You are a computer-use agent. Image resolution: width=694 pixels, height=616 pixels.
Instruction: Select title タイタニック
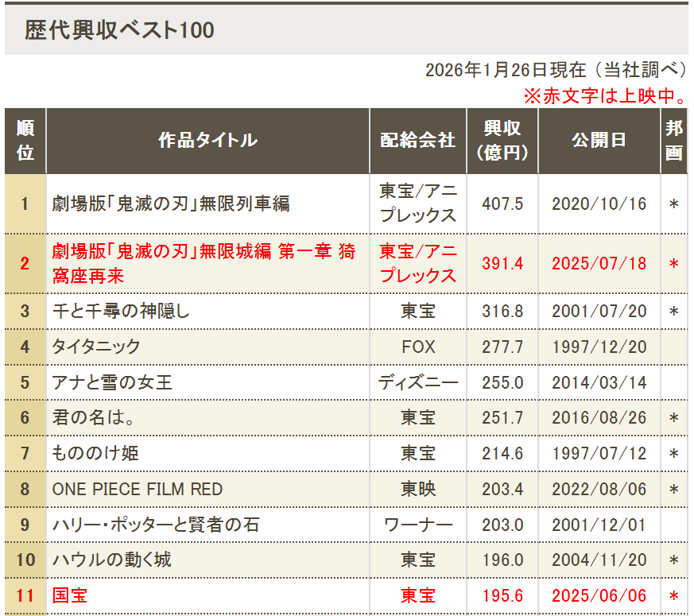[96, 347]
